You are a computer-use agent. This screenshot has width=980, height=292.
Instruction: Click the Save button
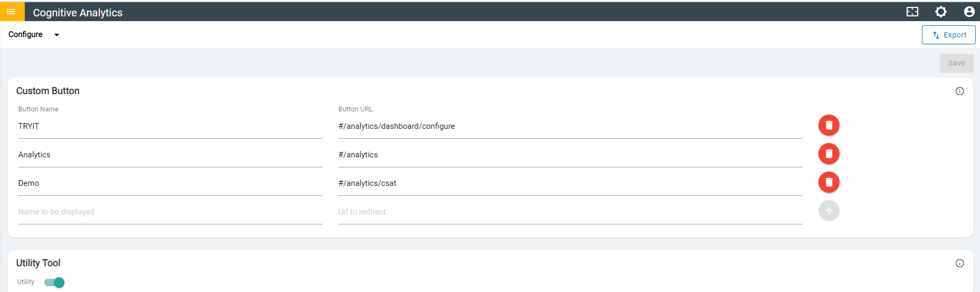pyautogui.click(x=956, y=63)
